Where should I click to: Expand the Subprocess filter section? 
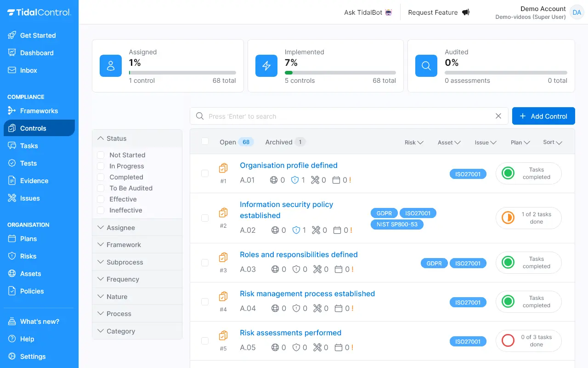(137, 262)
